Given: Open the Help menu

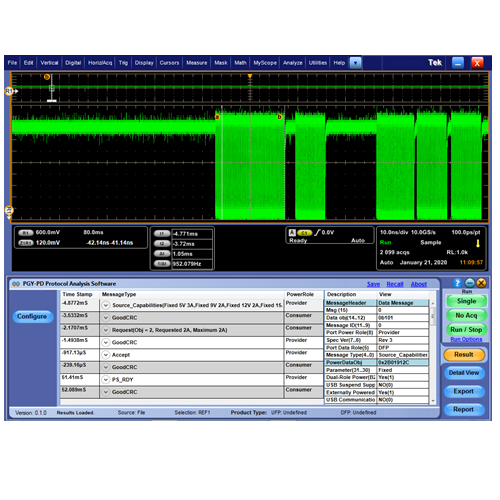Looking at the screenshot, I should (x=339, y=63).
